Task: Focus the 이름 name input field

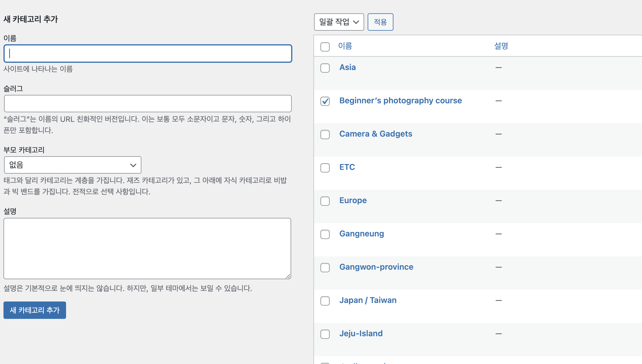Action: [x=148, y=54]
